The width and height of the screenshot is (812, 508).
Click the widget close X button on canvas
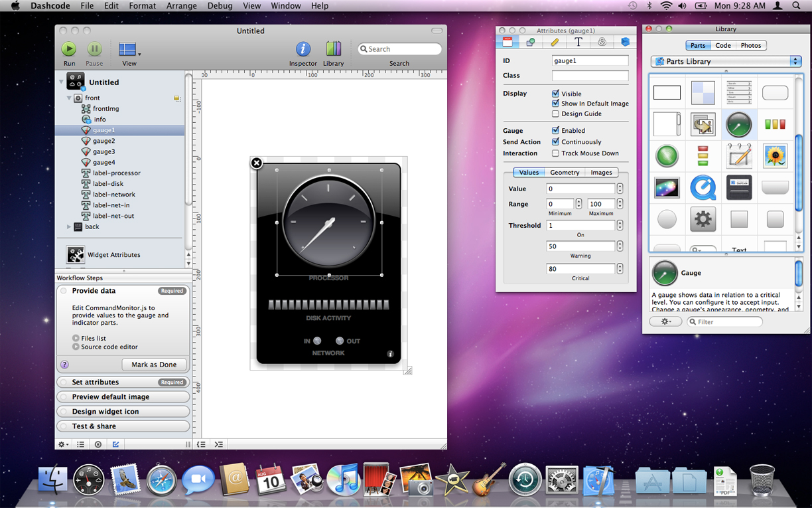pyautogui.click(x=257, y=163)
